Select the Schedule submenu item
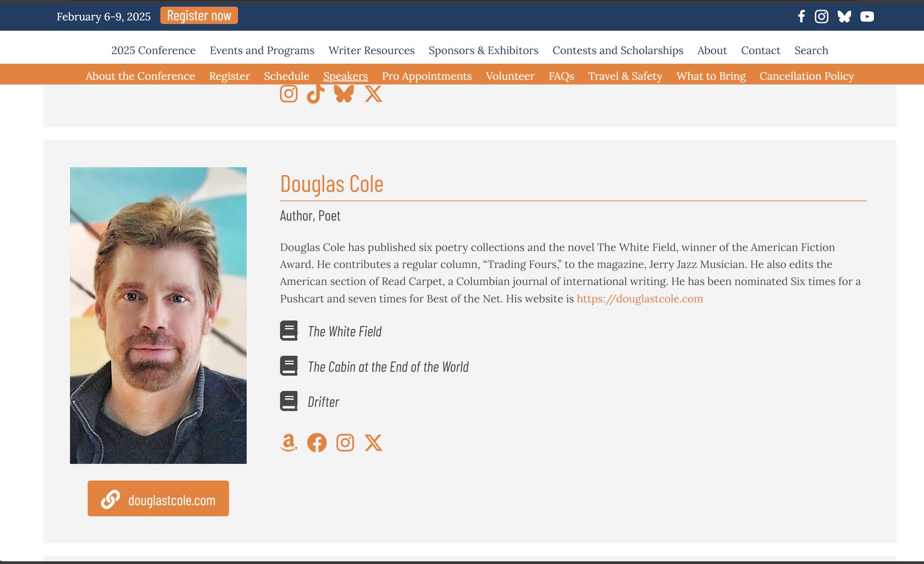 [286, 76]
